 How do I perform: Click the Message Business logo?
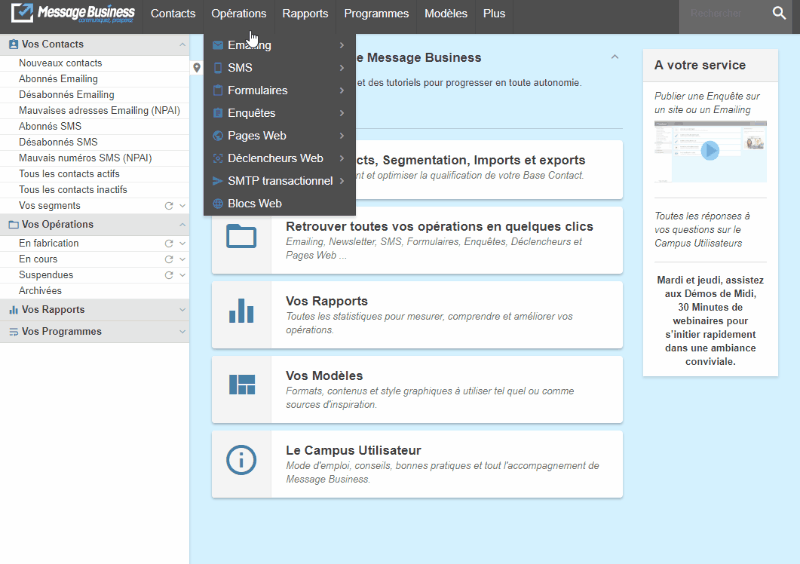pos(73,13)
